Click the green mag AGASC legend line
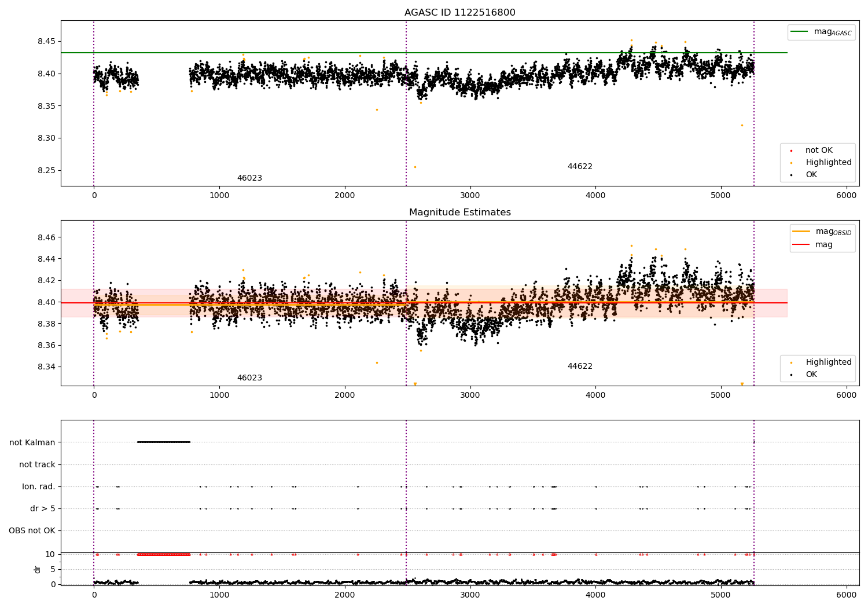 (800, 32)
